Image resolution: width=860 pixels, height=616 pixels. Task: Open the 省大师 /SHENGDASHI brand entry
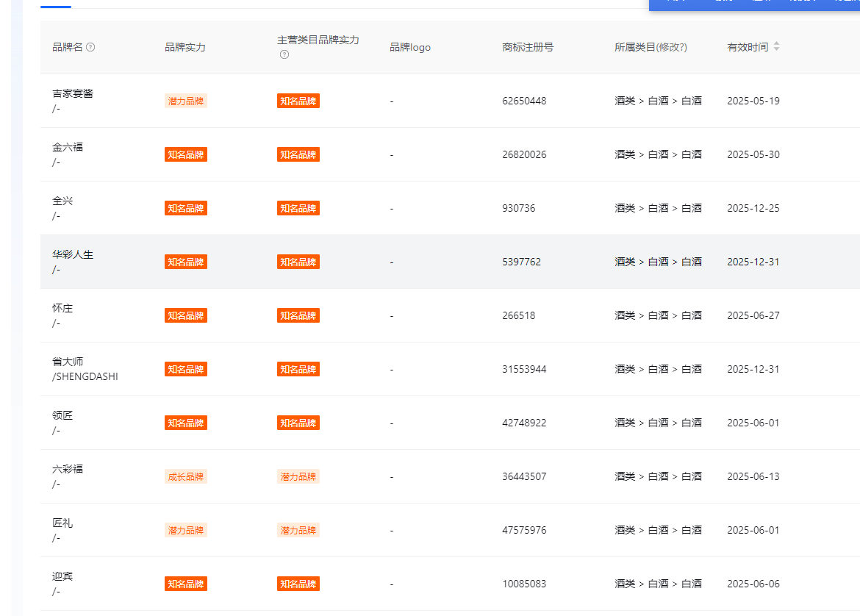click(x=85, y=369)
